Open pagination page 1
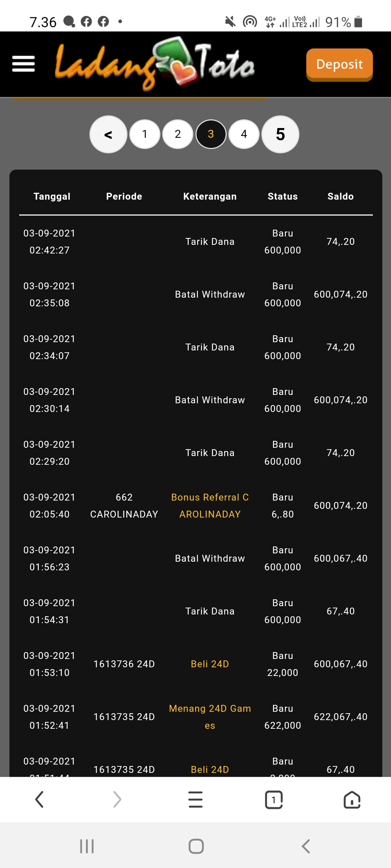The image size is (391, 868). click(x=145, y=134)
